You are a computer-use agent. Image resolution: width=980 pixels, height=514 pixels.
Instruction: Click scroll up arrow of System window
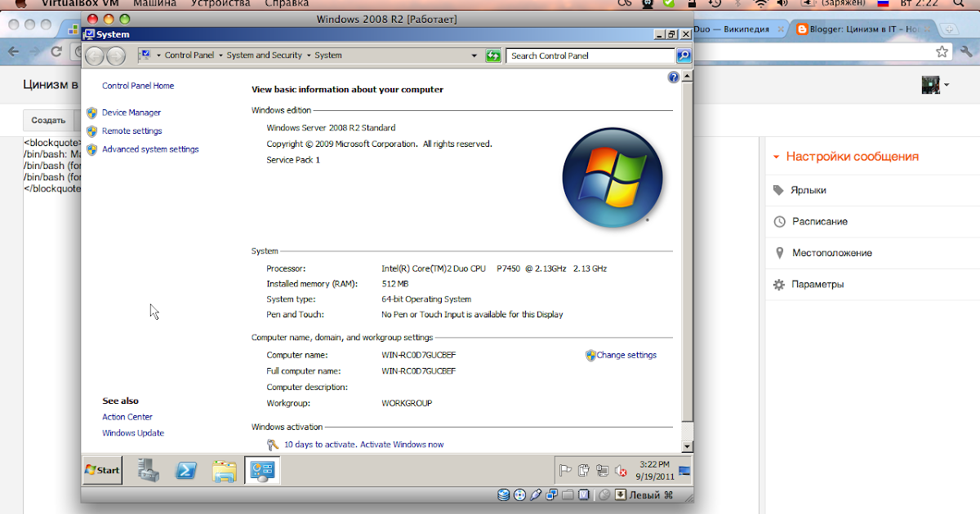687,77
